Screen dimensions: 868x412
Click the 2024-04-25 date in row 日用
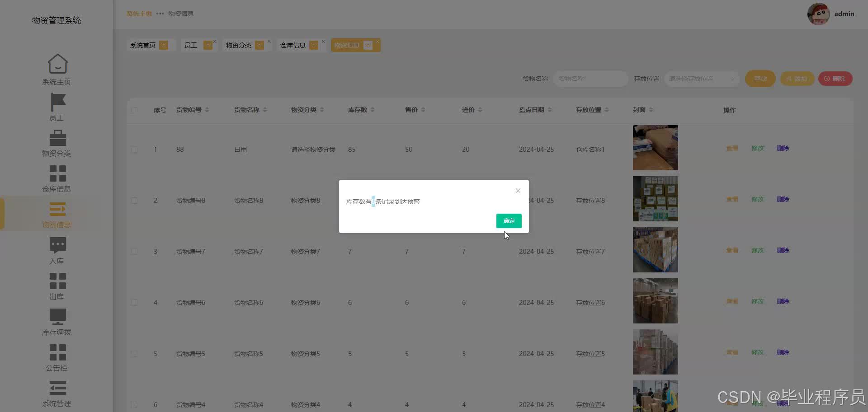pyautogui.click(x=536, y=150)
